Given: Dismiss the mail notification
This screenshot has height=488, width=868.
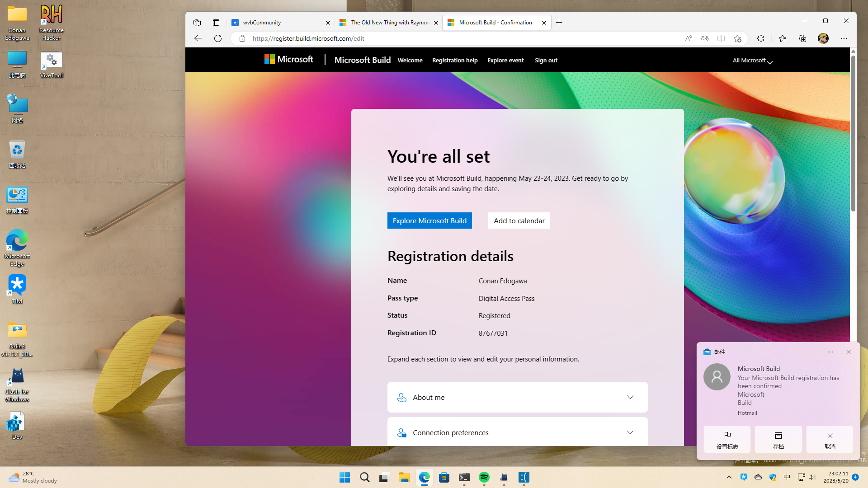Looking at the screenshot, I should [849, 352].
